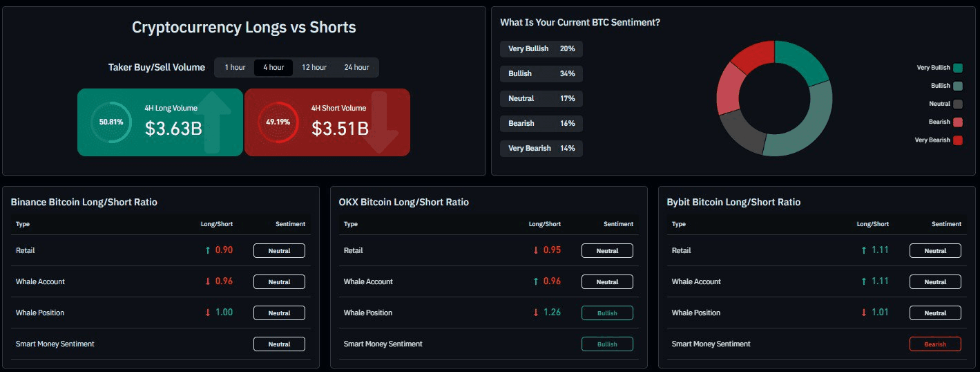Choose the Neutral sentiment poll option

pos(541,99)
